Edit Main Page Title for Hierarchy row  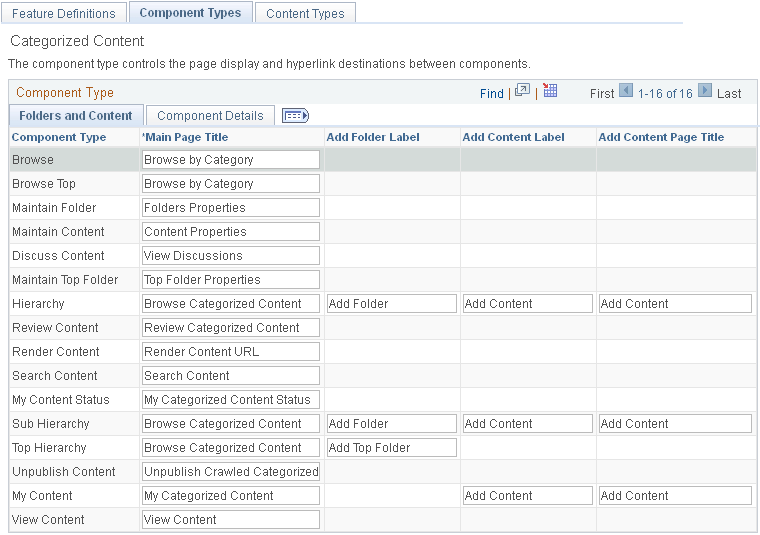click(x=231, y=303)
